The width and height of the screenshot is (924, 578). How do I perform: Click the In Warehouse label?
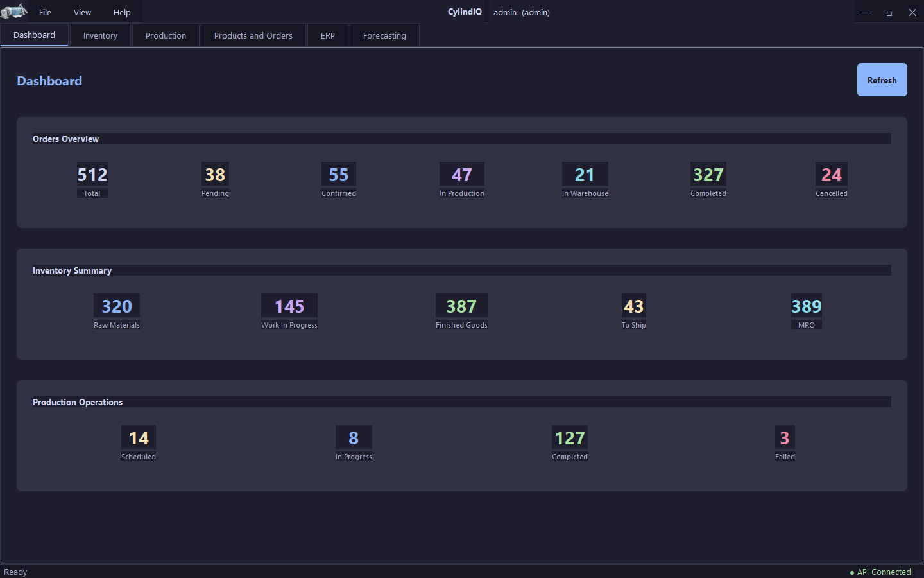[x=585, y=193]
